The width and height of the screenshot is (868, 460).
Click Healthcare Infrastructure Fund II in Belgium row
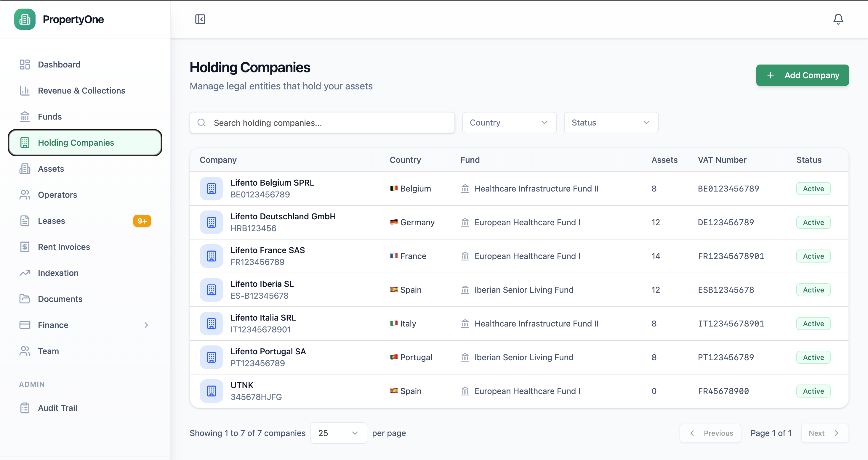point(536,189)
